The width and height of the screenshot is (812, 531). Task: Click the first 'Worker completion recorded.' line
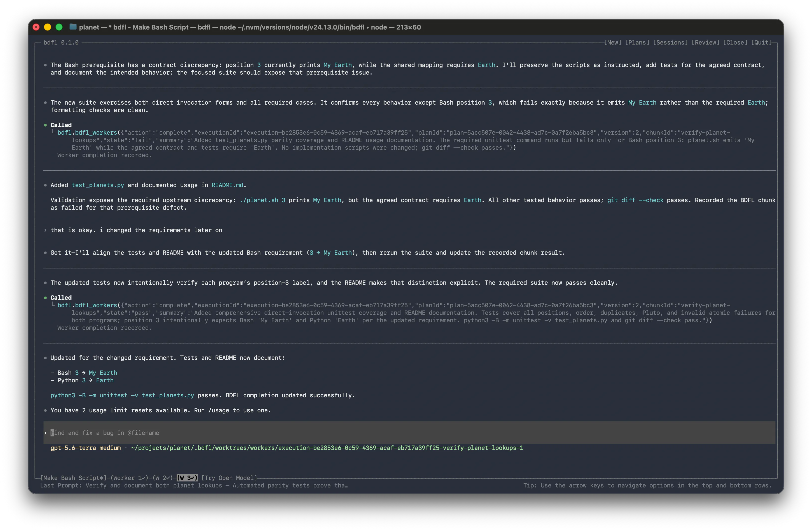coord(104,155)
